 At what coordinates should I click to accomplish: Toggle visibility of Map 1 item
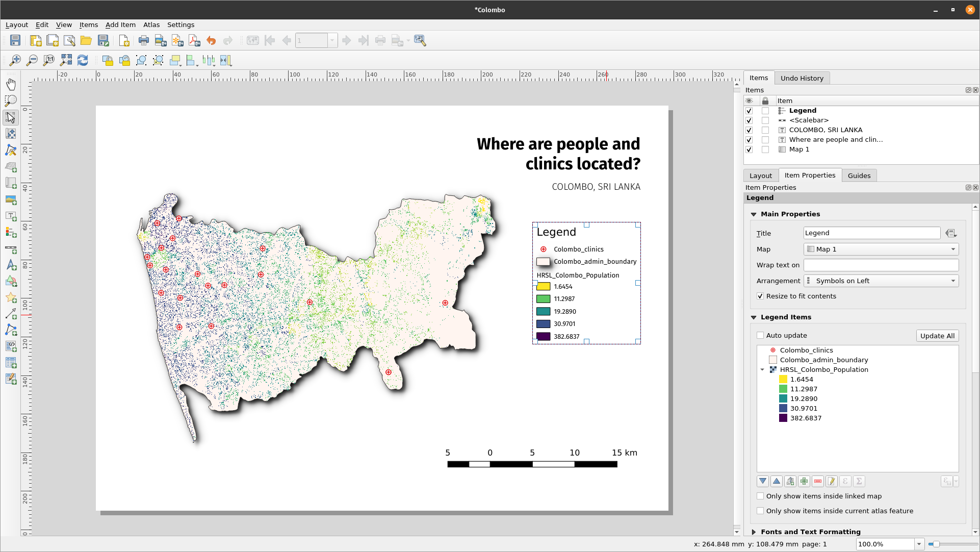749,149
